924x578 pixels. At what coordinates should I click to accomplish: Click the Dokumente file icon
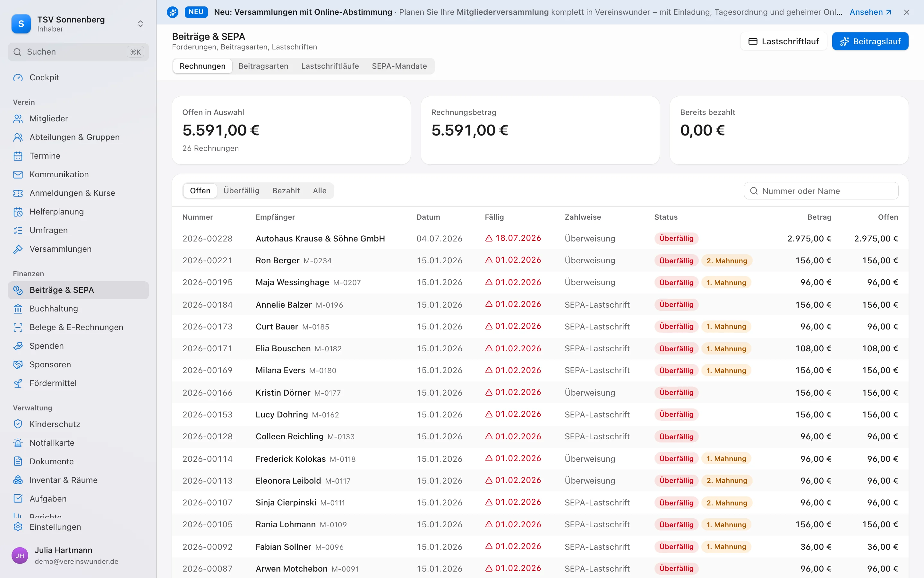[18, 461]
